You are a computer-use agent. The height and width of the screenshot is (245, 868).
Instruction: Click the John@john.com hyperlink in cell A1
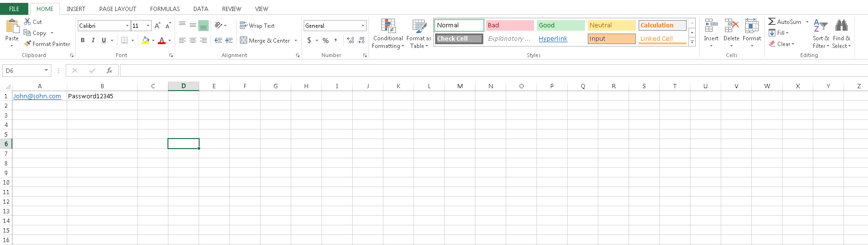(x=37, y=96)
